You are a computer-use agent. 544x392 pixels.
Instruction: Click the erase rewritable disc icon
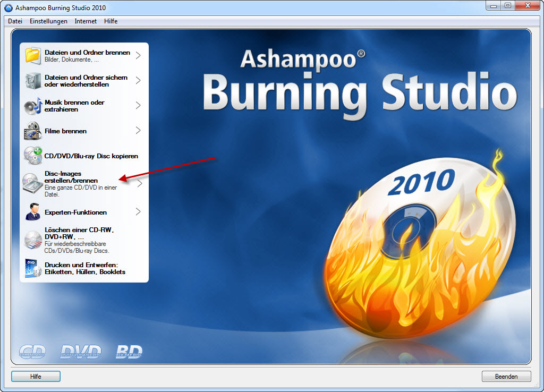tap(33, 240)
